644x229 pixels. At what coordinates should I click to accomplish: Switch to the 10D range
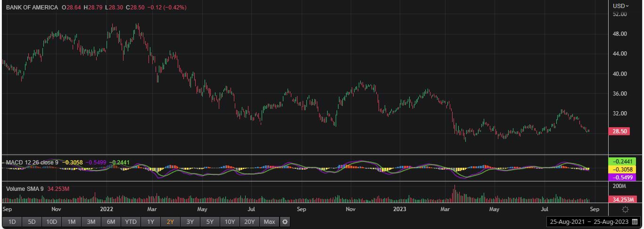[x=52, y=221]
